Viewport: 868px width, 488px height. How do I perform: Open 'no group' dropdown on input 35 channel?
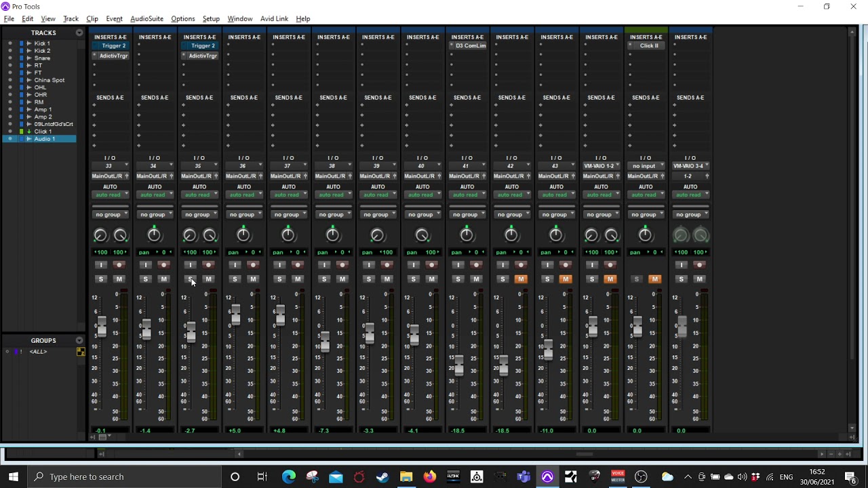pos(199,215)
